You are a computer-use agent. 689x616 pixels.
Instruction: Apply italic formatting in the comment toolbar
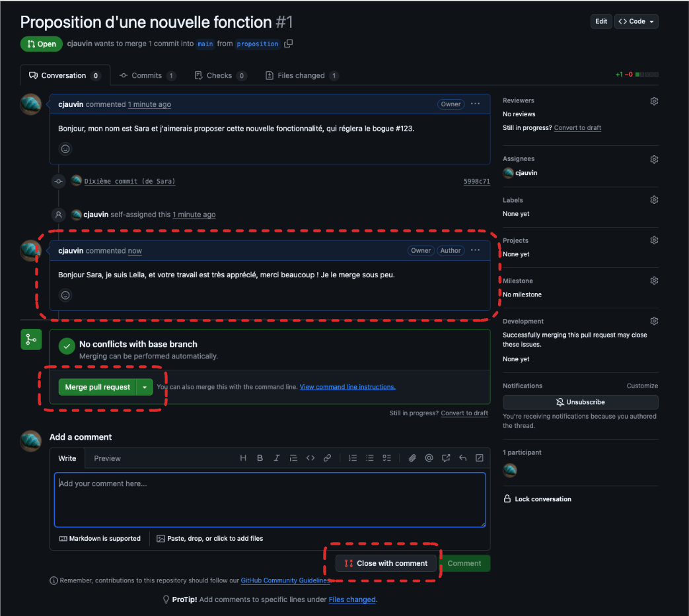pyautogui.click(x=276, y=458)
